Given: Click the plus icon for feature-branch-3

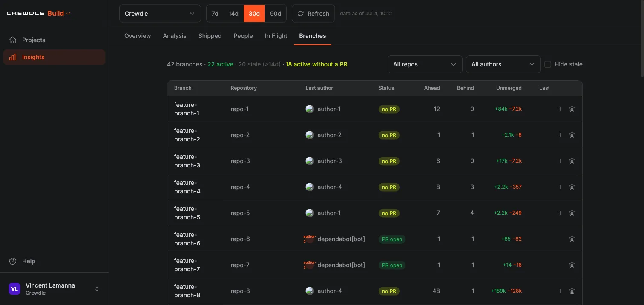Looking at the screenshot, I should [x=560, y=161].
